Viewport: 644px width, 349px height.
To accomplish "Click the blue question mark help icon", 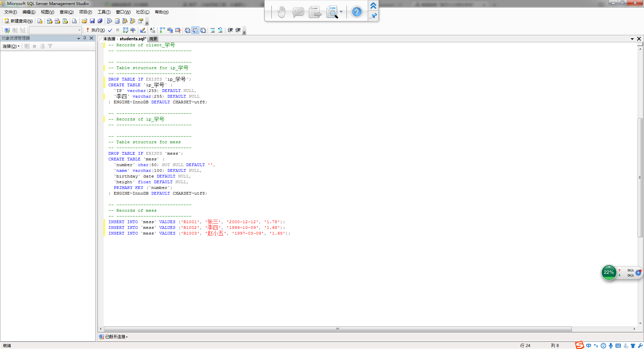I will (357, 12).
